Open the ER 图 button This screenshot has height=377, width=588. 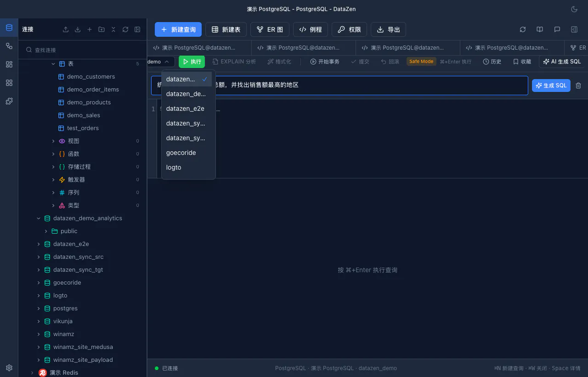tap(270, 29)
